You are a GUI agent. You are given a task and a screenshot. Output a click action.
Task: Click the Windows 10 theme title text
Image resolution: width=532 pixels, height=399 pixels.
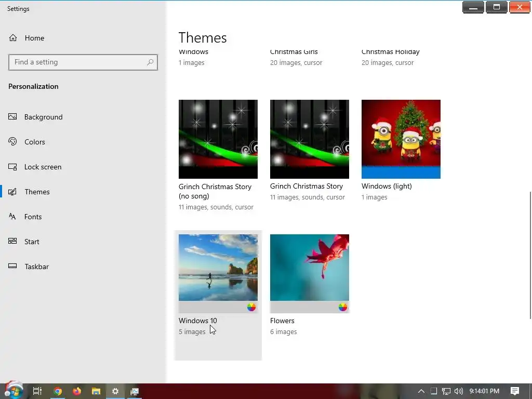click(x=198, y=321)
